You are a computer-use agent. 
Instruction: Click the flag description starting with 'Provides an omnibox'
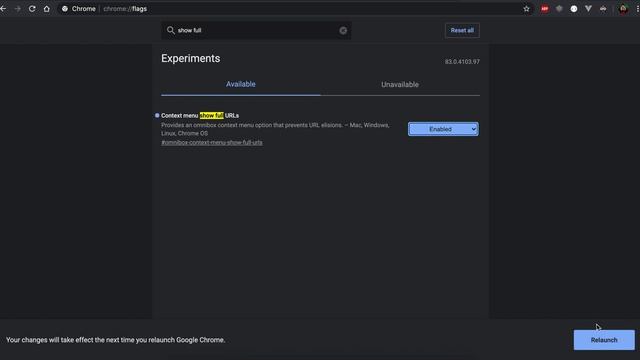click(275, 129)
